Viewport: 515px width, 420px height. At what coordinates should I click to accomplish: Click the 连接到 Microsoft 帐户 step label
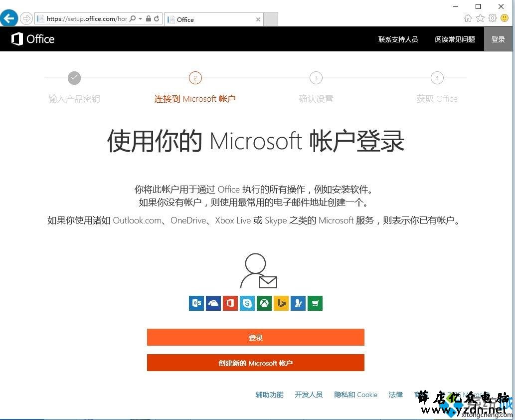195,99
